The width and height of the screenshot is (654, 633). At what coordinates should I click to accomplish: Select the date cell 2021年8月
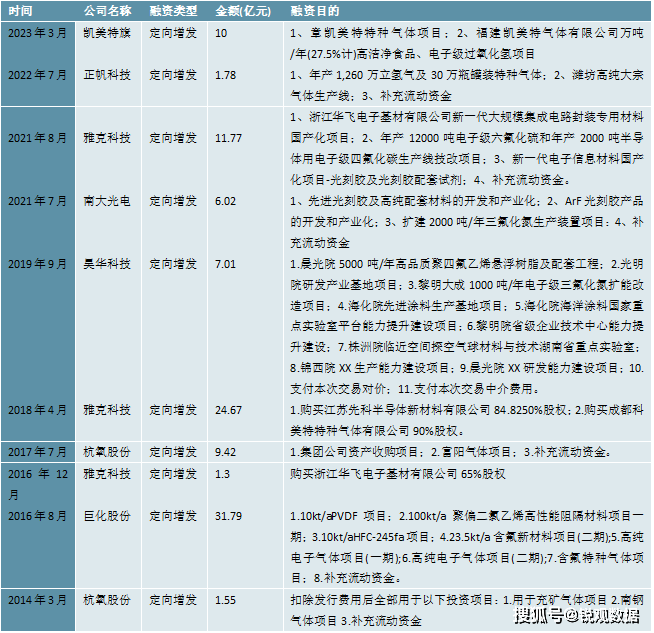[x=37, y=138]
